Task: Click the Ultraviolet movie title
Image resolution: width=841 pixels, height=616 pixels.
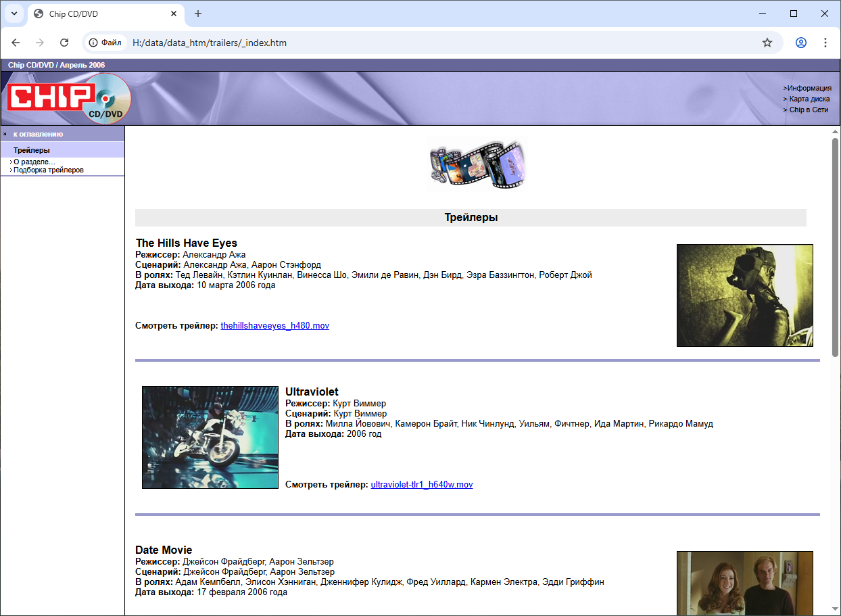Action: [x=312, y=392]
